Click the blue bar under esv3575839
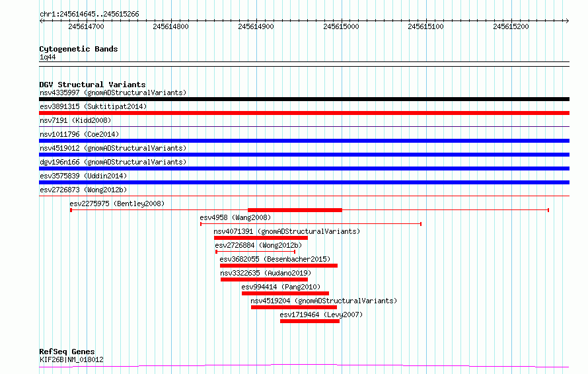This screenshot has height=374, width=588. coord(304,182)
